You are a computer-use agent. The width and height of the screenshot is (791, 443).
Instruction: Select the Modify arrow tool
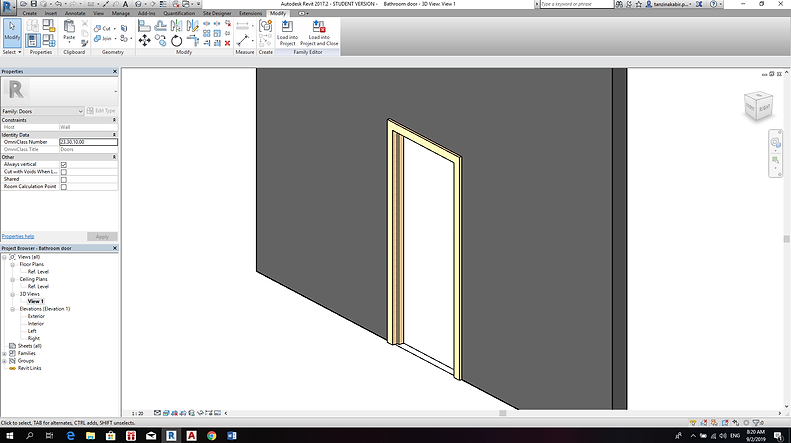[x=12, y=32]
